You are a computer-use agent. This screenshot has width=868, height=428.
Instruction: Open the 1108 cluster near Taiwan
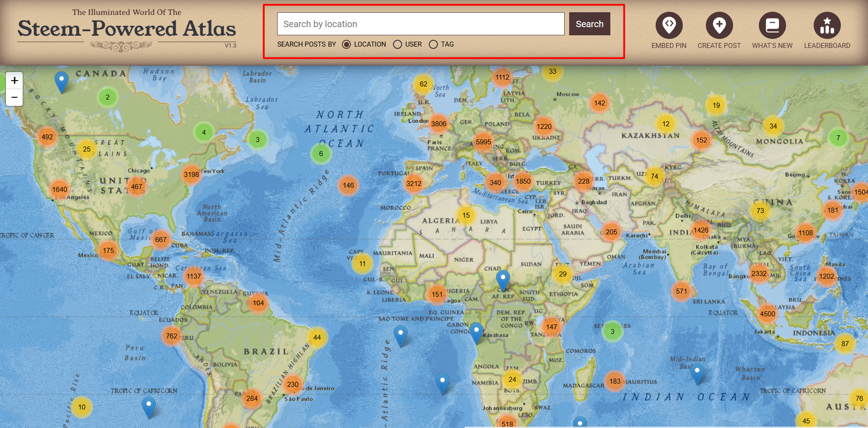(806, 233)
